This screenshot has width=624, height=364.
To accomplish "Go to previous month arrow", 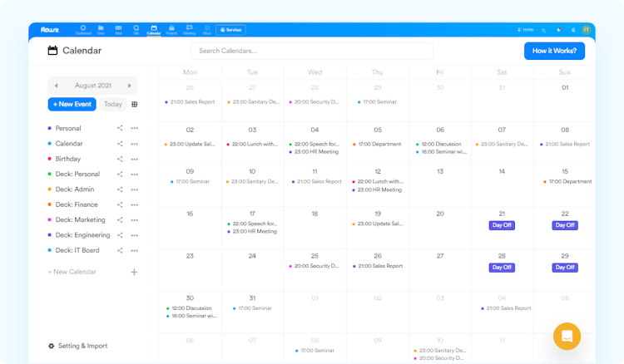I will pyautogui.click(x=56, y=86).
